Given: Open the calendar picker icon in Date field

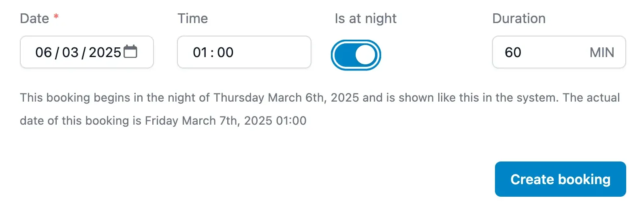Looking at the screenshot, I should coord(130,52).
